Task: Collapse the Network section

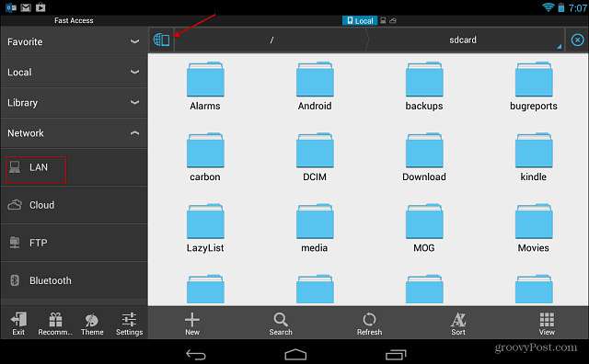Action: tap(74, 133)
